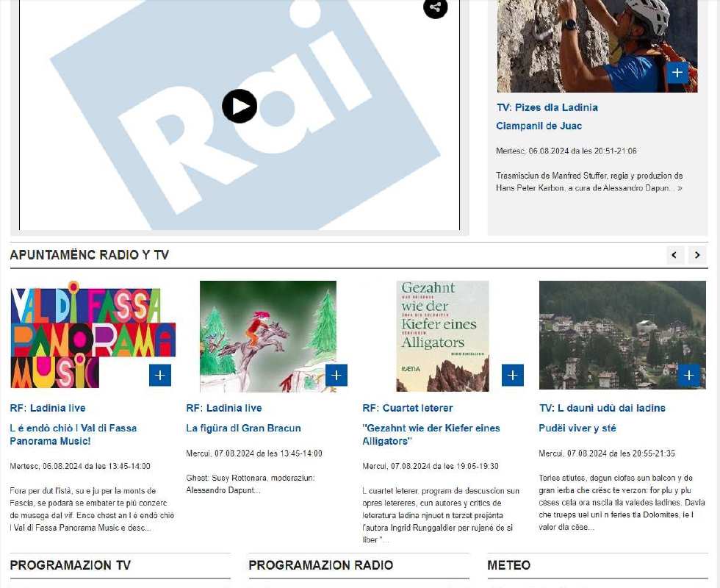The image size is (720, 588).
Task: Click 'RF: Ladinia live' above La figüra dl Gran Bracun
Action: pyautogui.click(x=224, y=408)
